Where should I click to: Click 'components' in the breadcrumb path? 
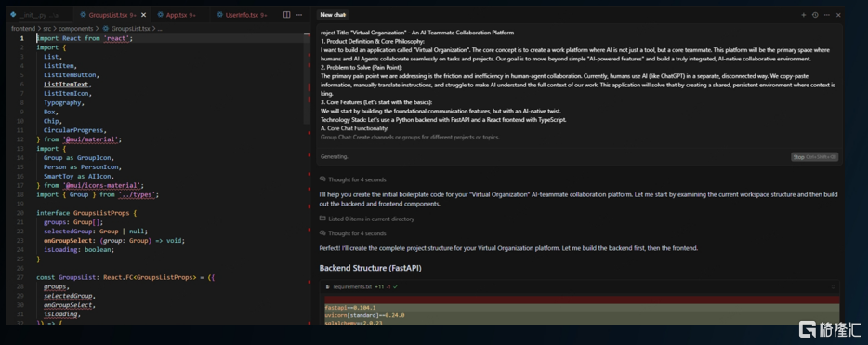coord(74,28)
